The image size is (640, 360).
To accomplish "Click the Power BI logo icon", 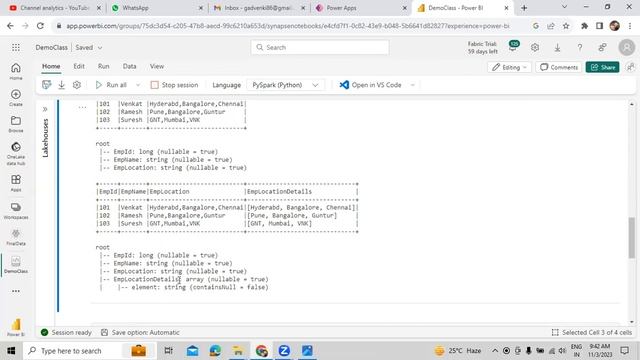I will point(16,327).
